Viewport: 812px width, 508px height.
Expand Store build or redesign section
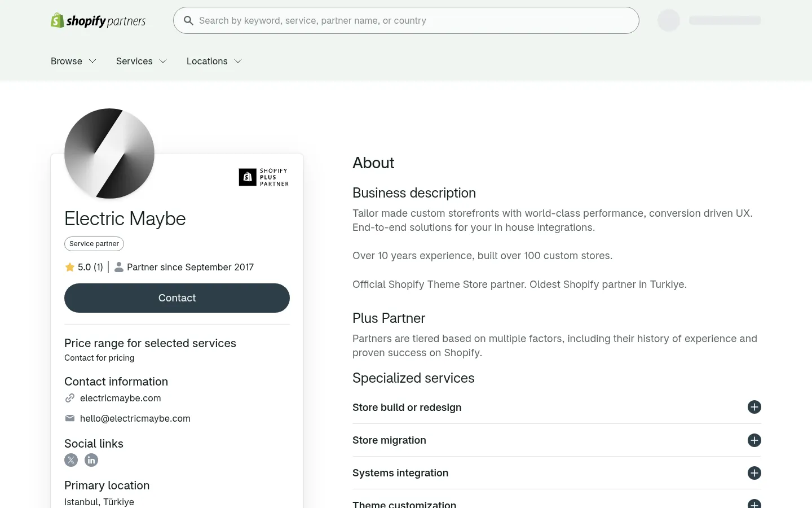[x=557, y=408]
